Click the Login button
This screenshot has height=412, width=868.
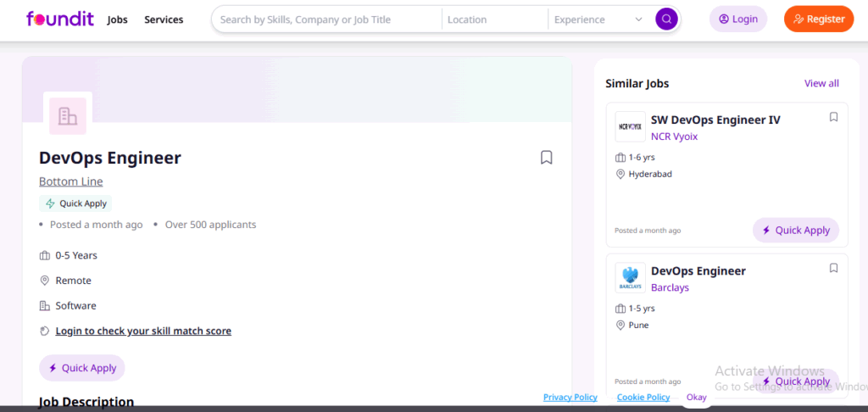[737, 19]
